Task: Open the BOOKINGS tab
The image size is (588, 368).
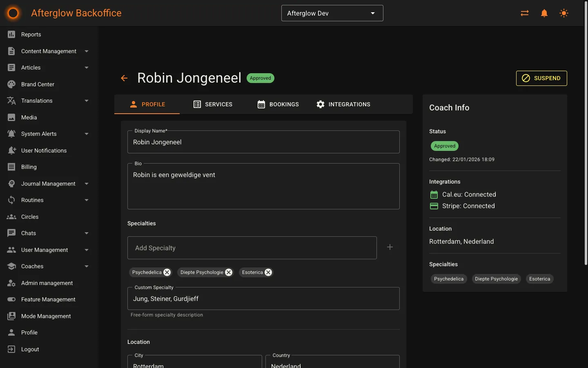Action: pos(278,104)
